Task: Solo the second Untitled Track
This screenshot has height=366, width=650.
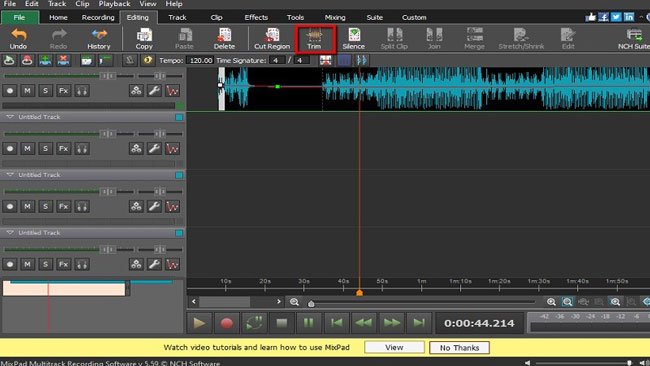Action: [46, 206]
